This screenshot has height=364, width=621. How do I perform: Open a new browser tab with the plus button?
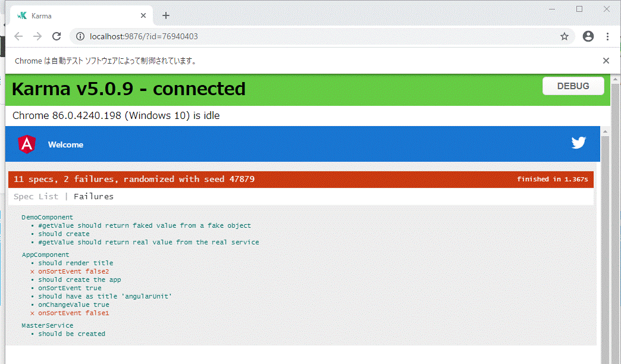point(165,15)
